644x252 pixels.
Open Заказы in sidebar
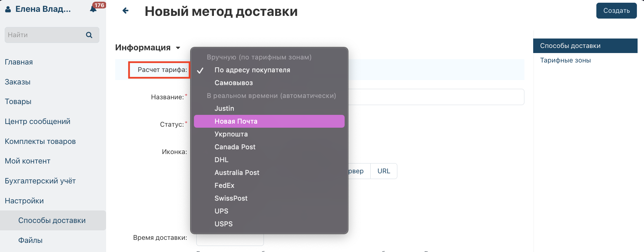point(18,82)
